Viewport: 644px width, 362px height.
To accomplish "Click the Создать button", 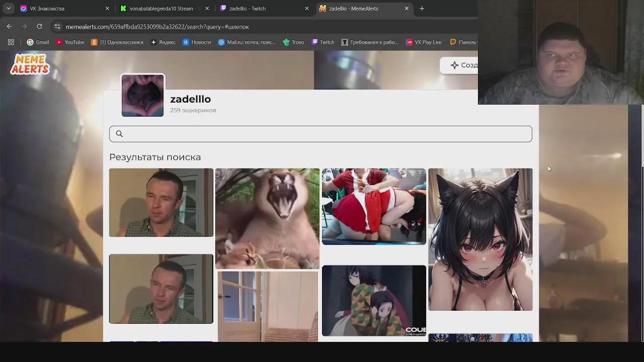I will (x=463, y=65).
